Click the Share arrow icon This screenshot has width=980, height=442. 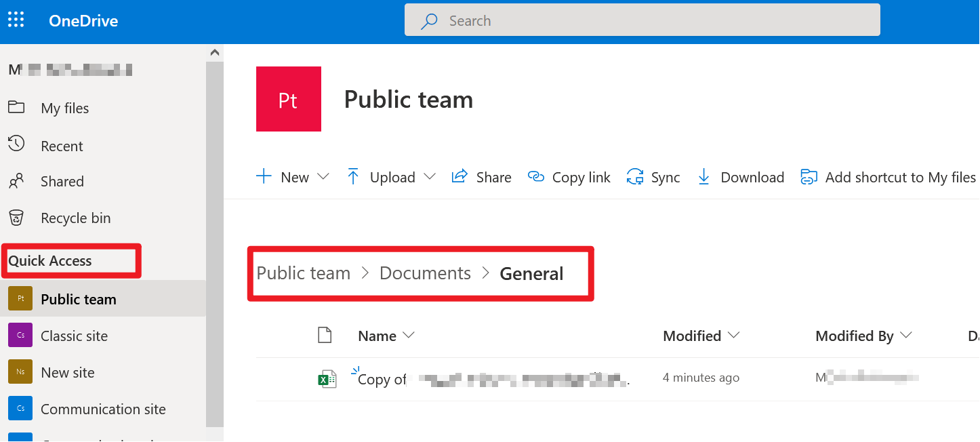point(460,176)
